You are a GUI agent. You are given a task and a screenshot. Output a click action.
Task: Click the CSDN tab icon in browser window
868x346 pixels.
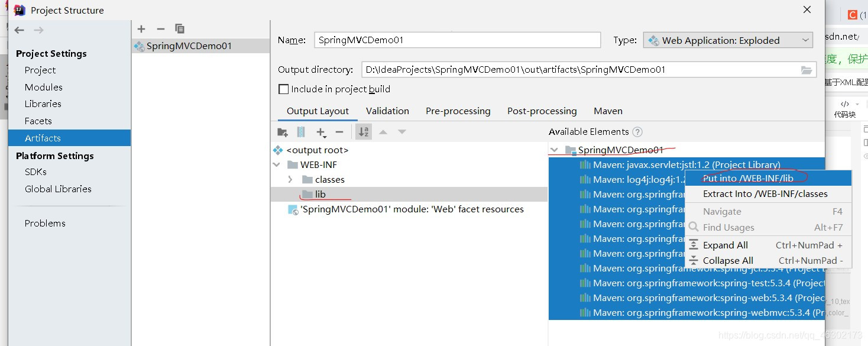click(853, 15)
